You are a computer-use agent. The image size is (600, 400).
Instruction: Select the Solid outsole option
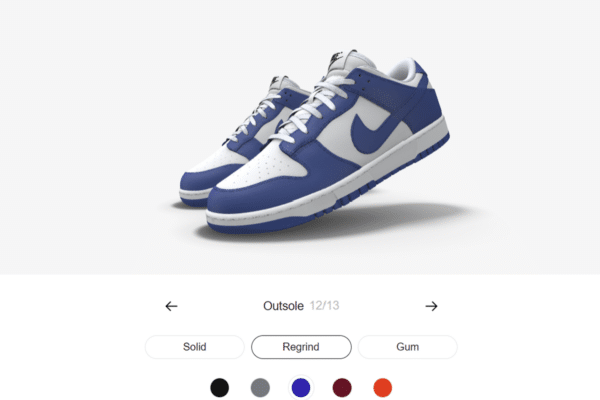(x=194, y=347)
